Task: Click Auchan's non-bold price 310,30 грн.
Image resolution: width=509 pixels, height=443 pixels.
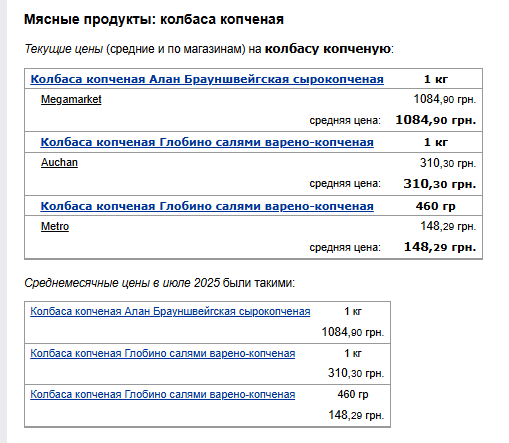Action: click(448, 163)
